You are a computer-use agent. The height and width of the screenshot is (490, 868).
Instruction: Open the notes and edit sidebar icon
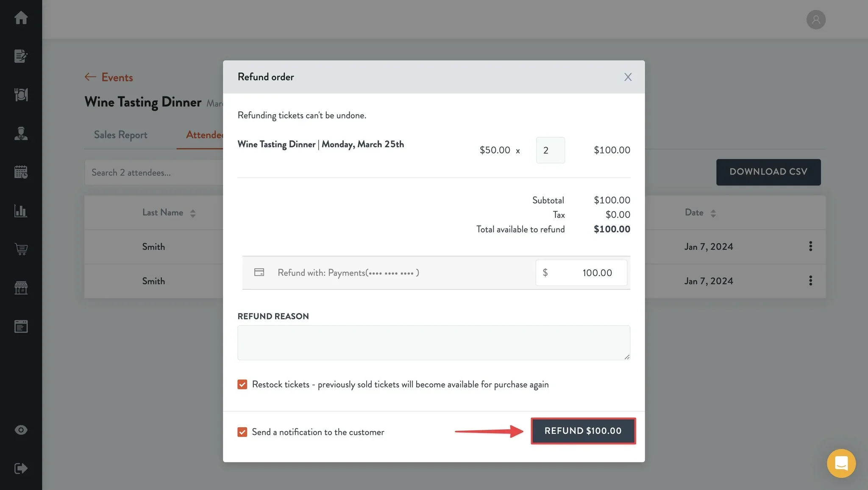pos(21,56)
